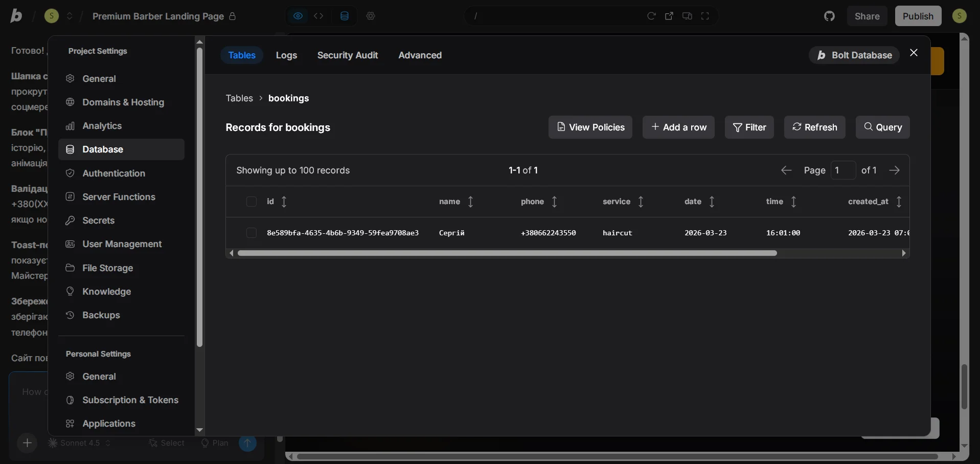Sort the date column descending
The height and width of the screenshot is (464, 980).
tap(712, 202)
